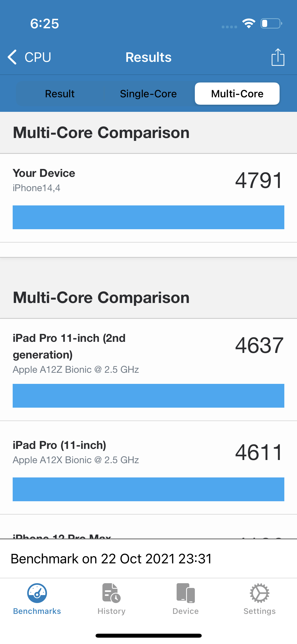Viewport: 297px width, 644px height.
Task: Tap the battery status icon
Action: [271, 24]
